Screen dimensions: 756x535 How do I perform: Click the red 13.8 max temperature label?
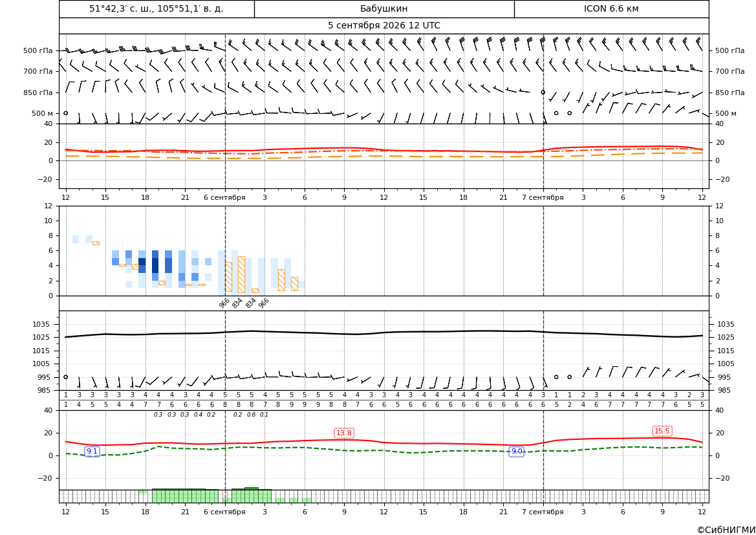click(x=344, y=433)
